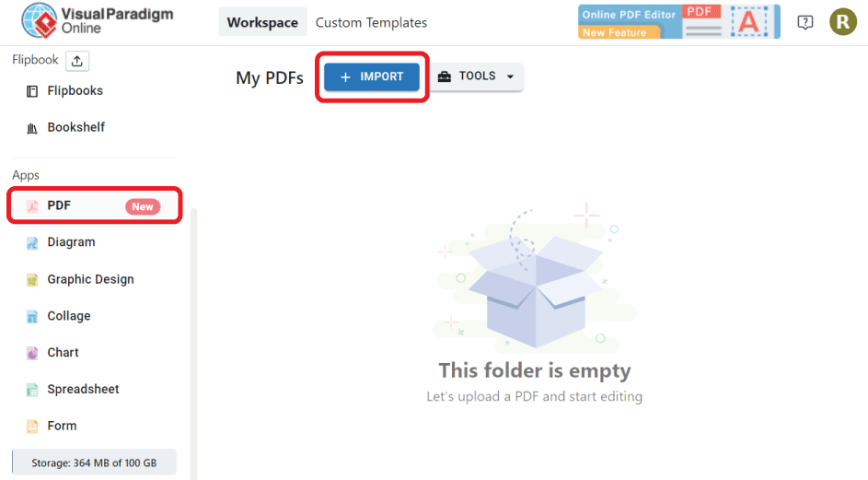Click the Graphic Design icon
Viewport: 868px width, 480px height.
pos(32,280)
